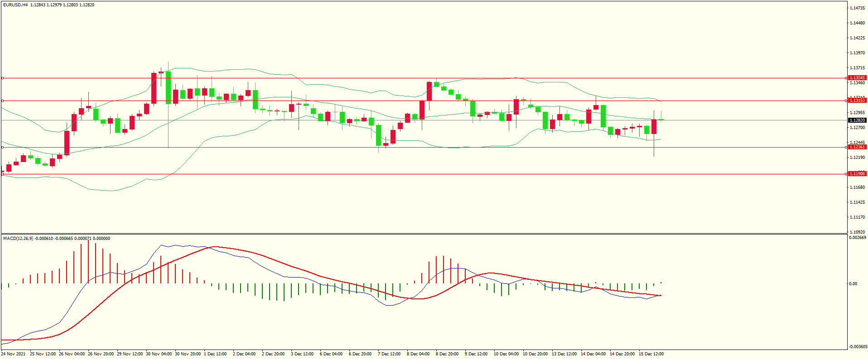Screen dimensions: 868x359
Task: Click the left handle of the 1.12361 line
Action: pyautogui.click(x=2, y=148)
